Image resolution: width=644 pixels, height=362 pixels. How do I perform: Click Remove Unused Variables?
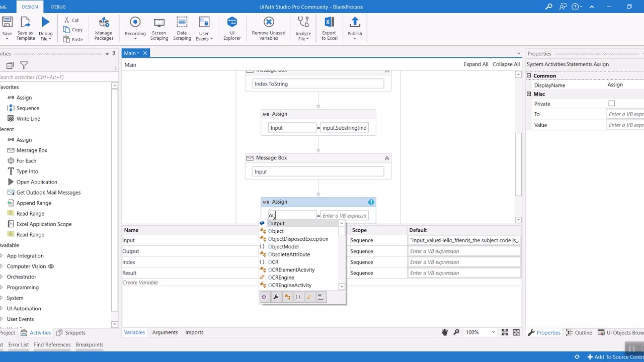[x=269, y=29]
